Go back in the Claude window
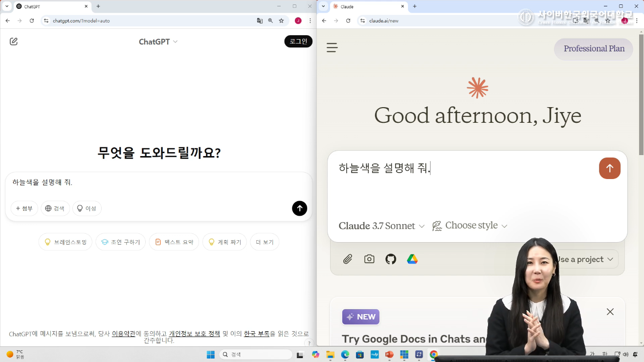Screen dimensions: 644x362 pyautogui.click(x=324, y=21)
